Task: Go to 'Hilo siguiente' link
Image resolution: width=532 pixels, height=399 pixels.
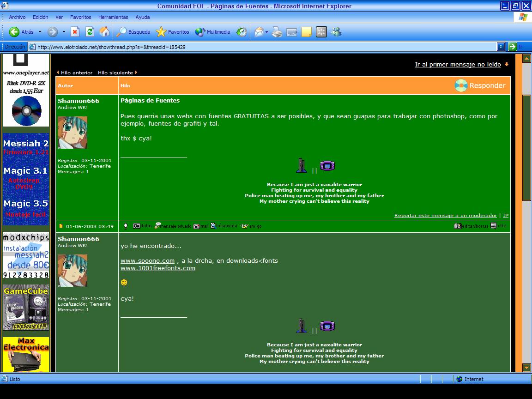Action: coord(115,73)
